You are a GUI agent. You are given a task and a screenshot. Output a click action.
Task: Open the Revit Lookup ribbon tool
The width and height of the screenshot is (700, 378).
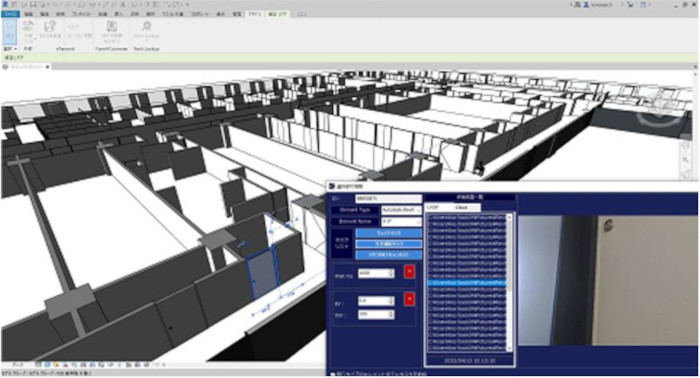coord(146,32)
